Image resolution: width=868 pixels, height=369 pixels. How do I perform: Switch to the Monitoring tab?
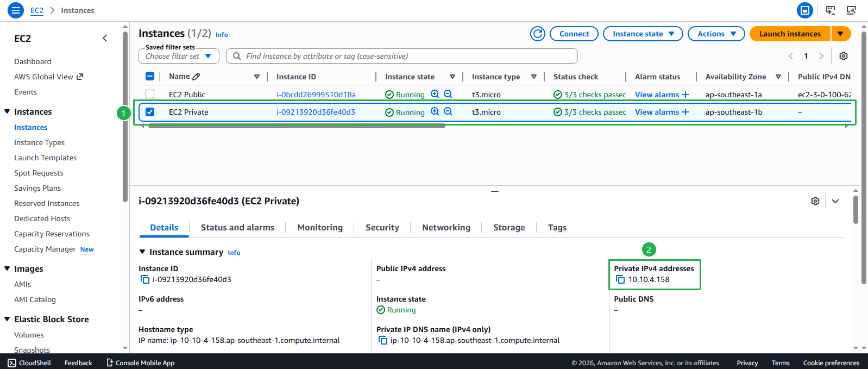pos(320,228)
